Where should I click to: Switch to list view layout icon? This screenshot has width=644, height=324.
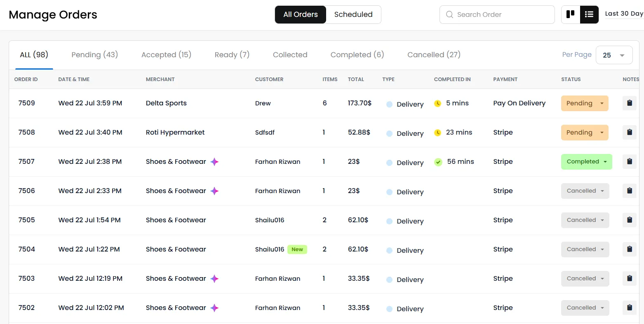click(589, 14)
